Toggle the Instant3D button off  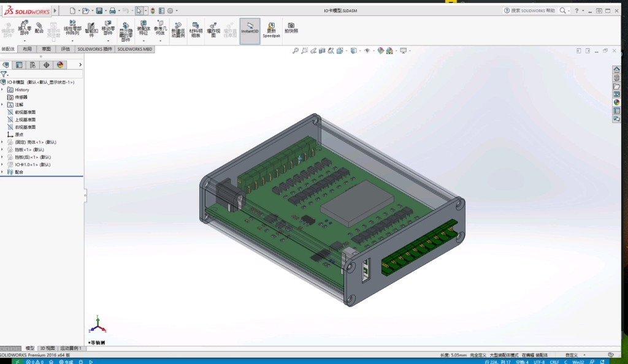click(249, 28)
